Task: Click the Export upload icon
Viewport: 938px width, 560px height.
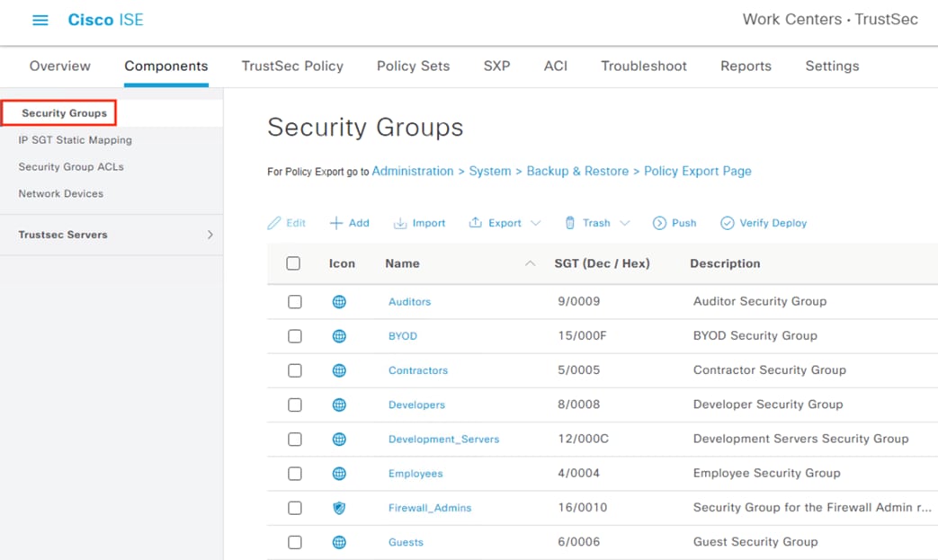Action: pos(475,222)
